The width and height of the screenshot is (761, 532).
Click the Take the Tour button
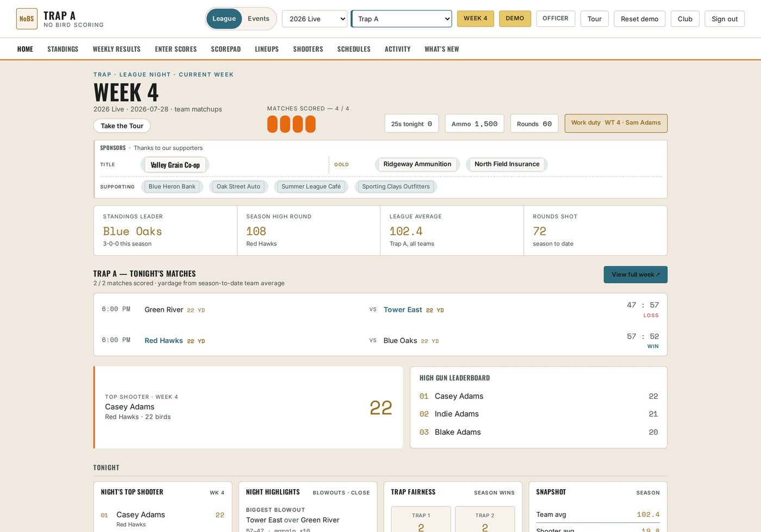pyautogui.click(x=122, y=126)
